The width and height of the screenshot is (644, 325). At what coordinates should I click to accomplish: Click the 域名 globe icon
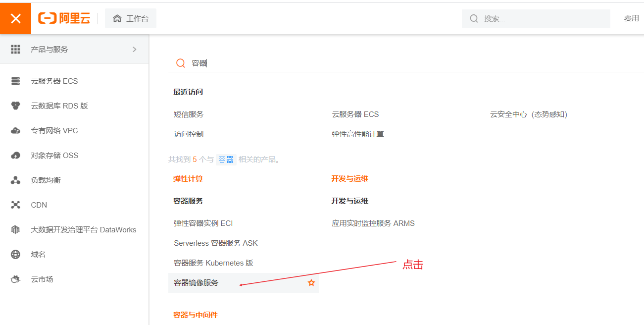point(15,254)
